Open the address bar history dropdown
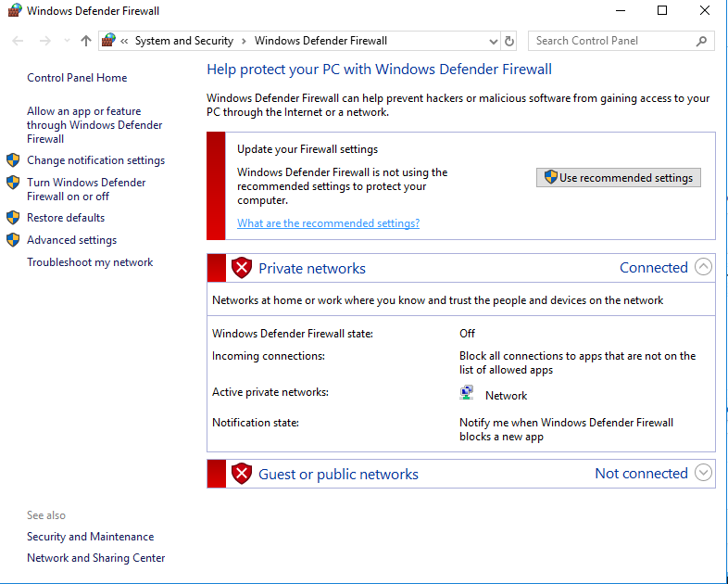 (493, 42)
